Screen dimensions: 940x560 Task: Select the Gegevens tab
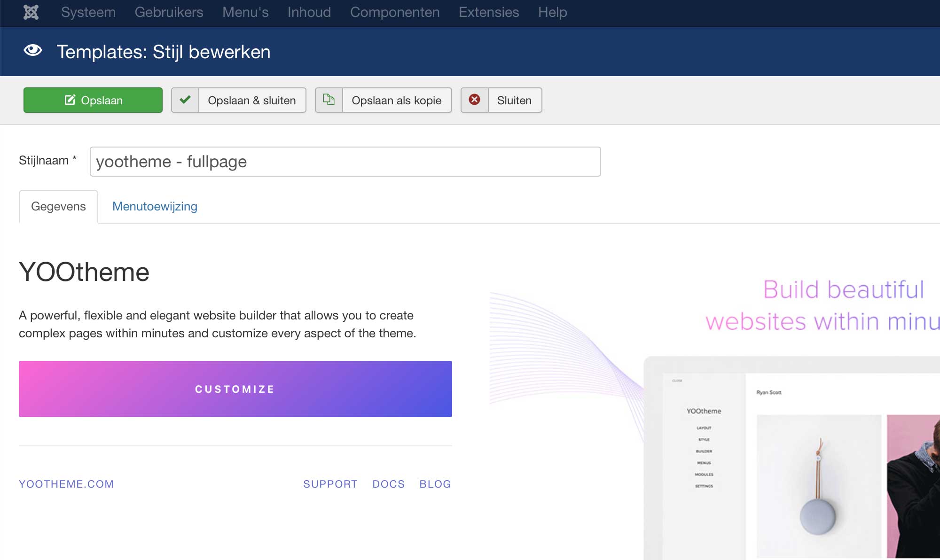coord(58,207)
